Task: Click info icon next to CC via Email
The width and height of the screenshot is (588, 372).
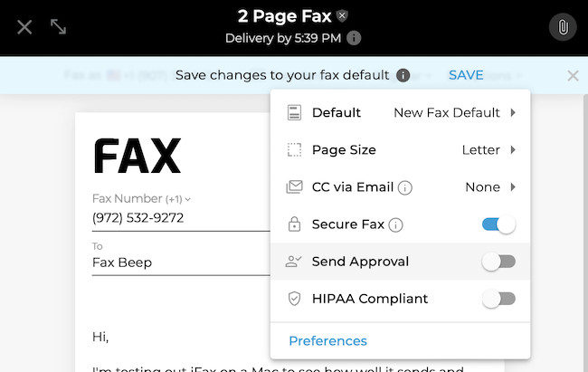Action: [x=405, y=187]
